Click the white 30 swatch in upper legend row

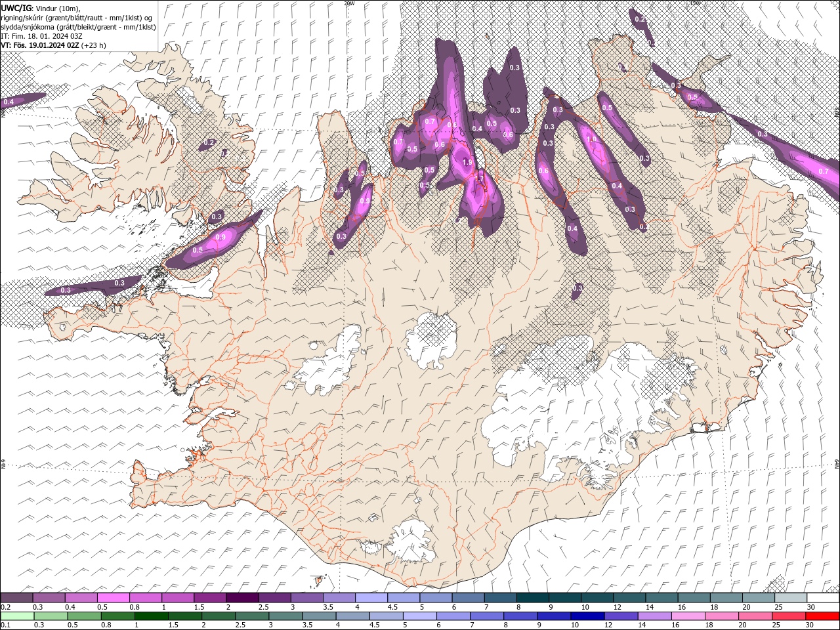point(823,598)
